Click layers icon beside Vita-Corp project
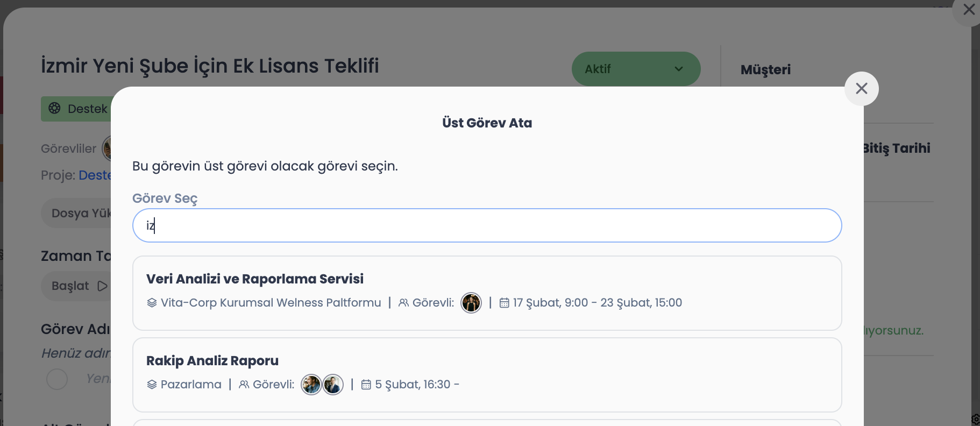The image size is (980, 426). click(152, 303)
